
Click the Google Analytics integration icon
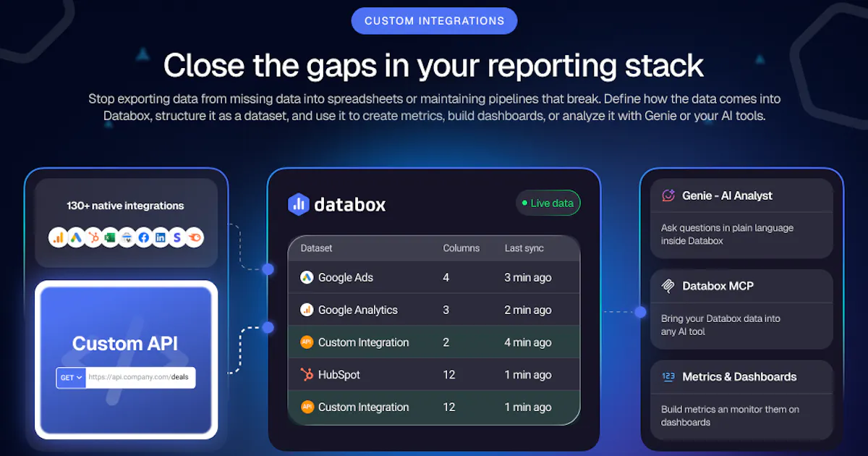[x=59, y=237]
